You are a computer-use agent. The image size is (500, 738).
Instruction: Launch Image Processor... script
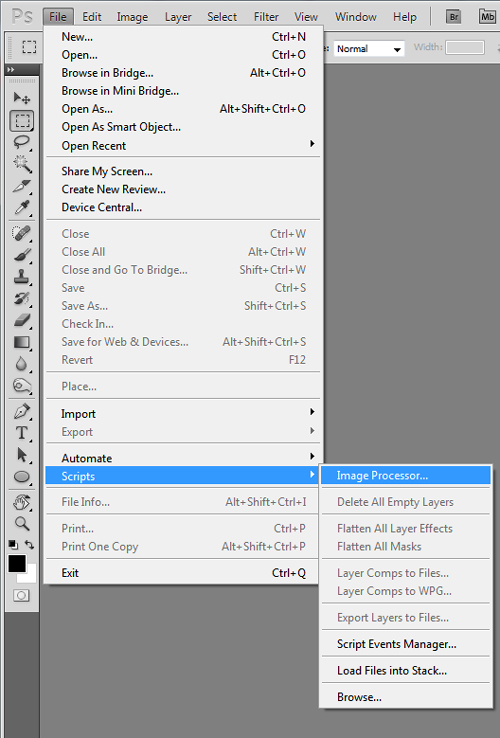[406, 475]
